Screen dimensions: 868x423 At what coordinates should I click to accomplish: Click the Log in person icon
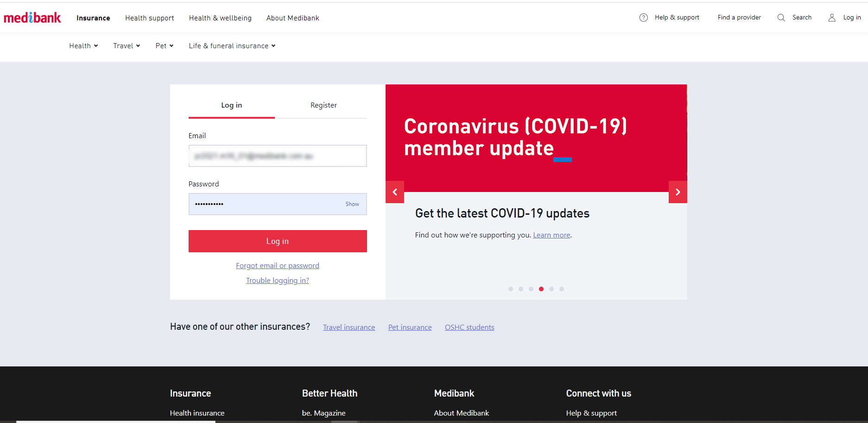coord(832,18)
